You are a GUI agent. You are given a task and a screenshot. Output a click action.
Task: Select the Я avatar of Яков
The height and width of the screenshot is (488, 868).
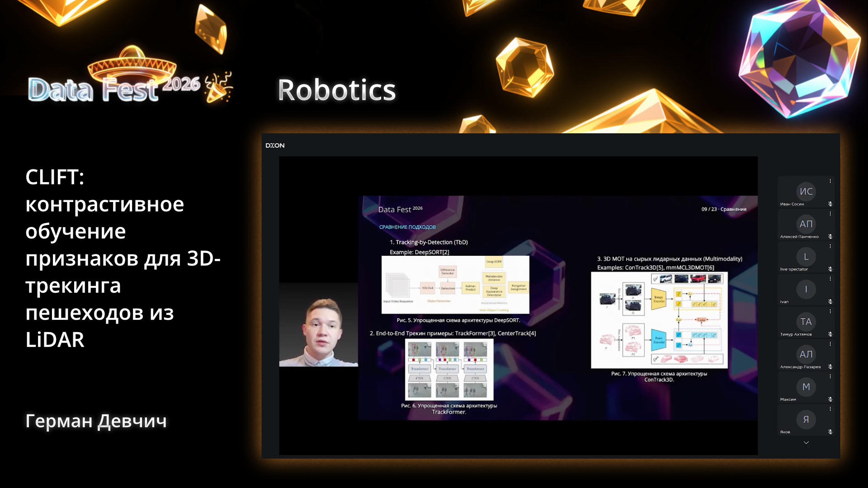(x=806, y=419)
